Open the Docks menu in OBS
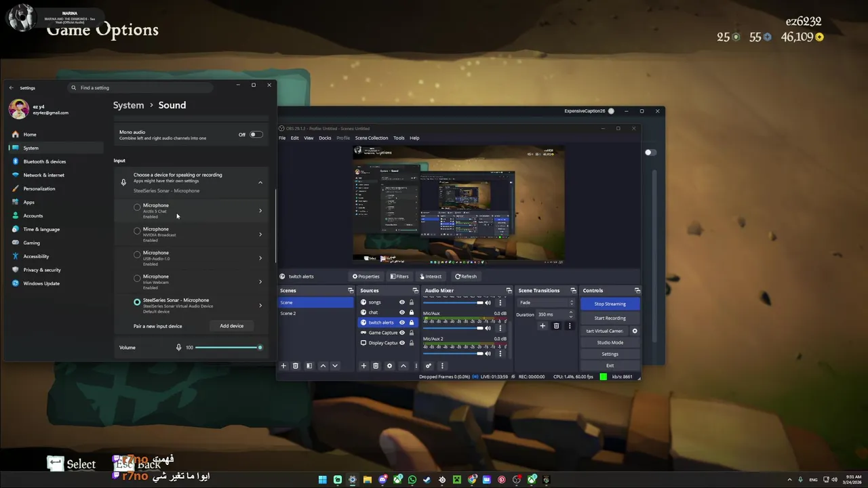The height and width of the screenshot is (488, 868). (x=325, y=138)
